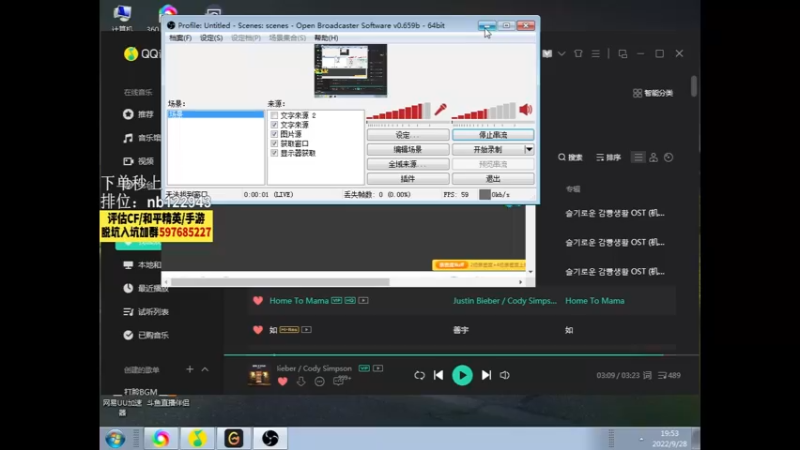Select the highlighted scene in 场景 list

point(216,114)
